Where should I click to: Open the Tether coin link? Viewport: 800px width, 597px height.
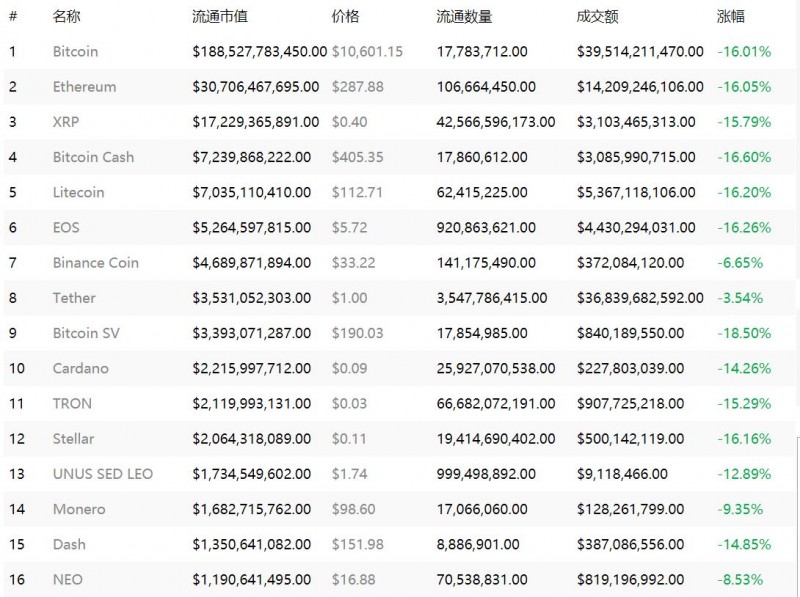(x=73, y=298)
